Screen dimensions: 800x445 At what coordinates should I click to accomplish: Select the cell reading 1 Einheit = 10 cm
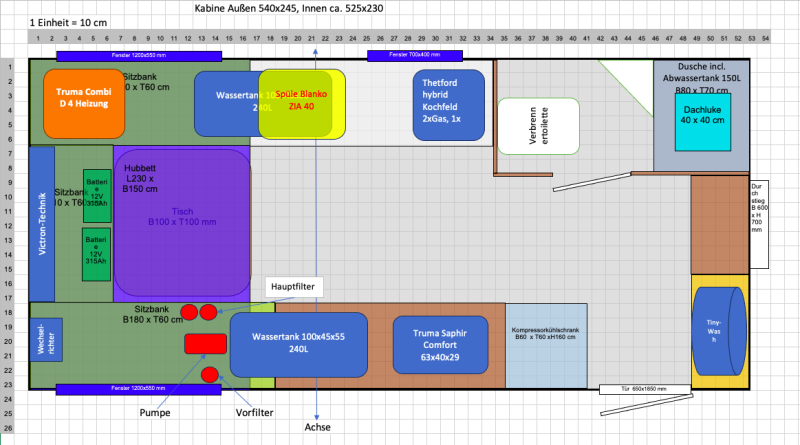[68, 22]
